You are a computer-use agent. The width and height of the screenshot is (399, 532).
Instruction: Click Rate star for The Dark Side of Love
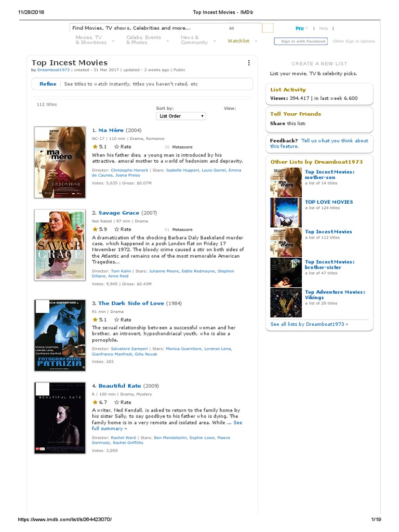[117, 320]
